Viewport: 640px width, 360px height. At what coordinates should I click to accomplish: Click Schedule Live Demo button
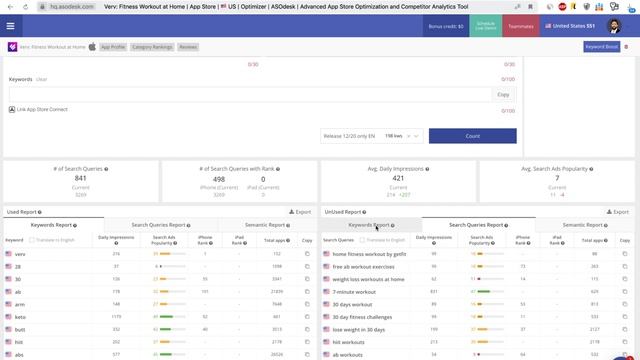486,26
